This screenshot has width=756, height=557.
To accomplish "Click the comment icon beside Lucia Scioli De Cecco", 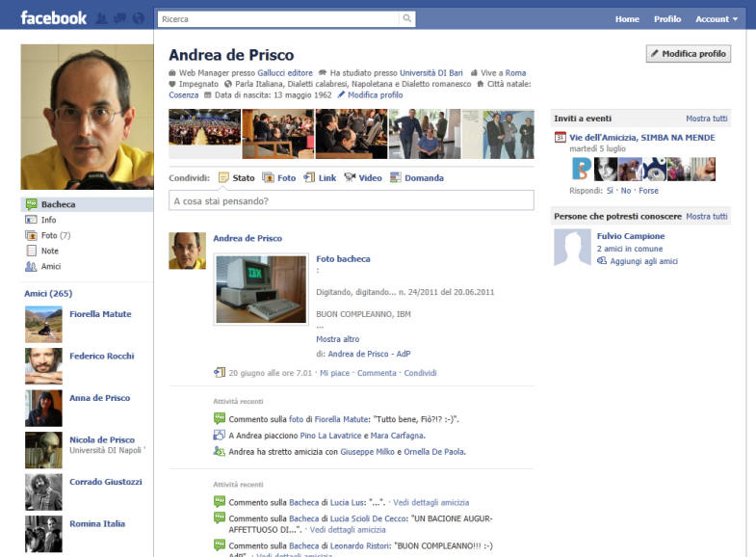I will pyautogui.click(x=219, y=517).
